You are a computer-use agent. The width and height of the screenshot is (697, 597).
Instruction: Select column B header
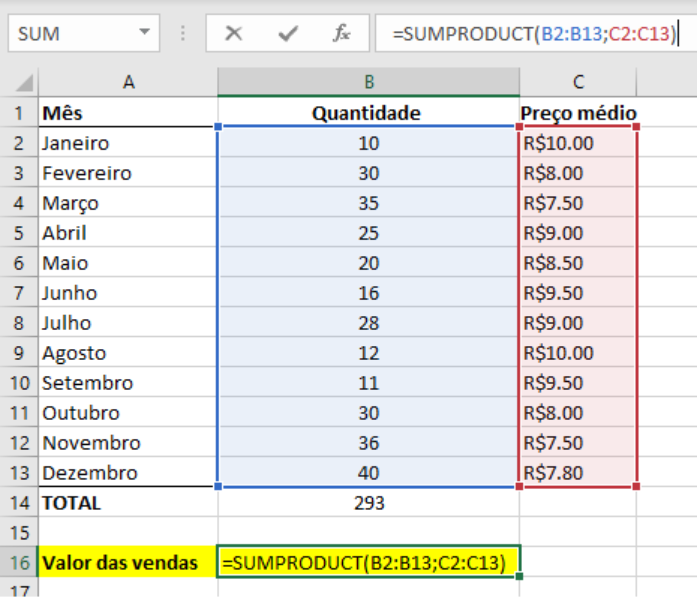tap(368, 83)
